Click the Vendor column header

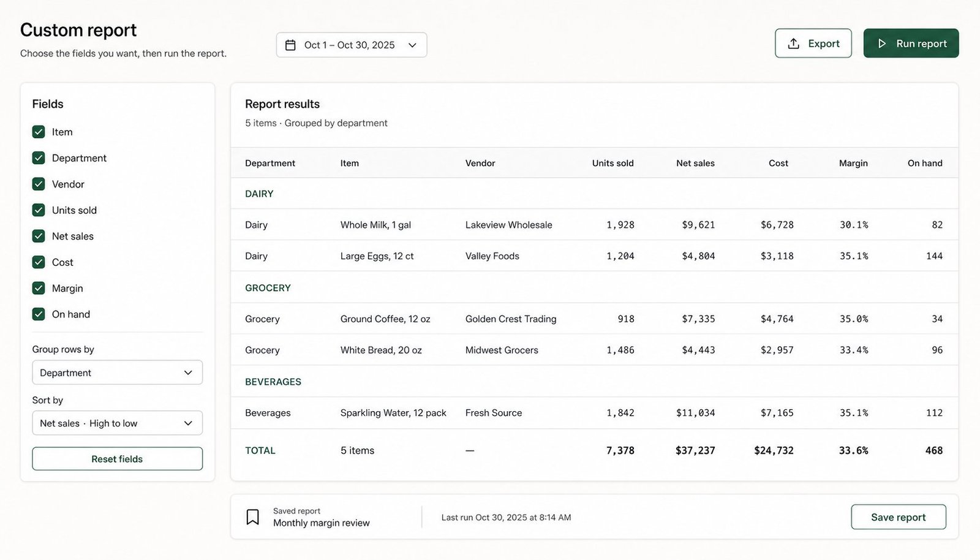coord(480,163)
